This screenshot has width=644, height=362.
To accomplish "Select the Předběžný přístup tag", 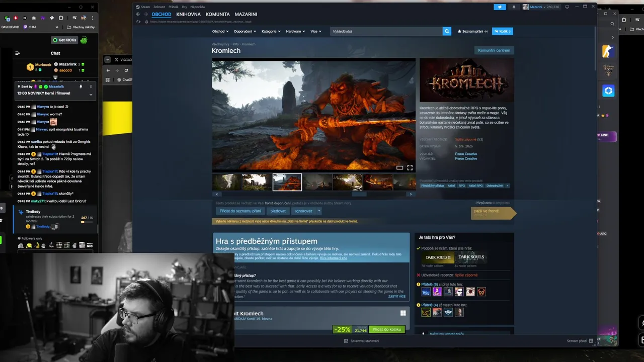I will click(433, 186).
